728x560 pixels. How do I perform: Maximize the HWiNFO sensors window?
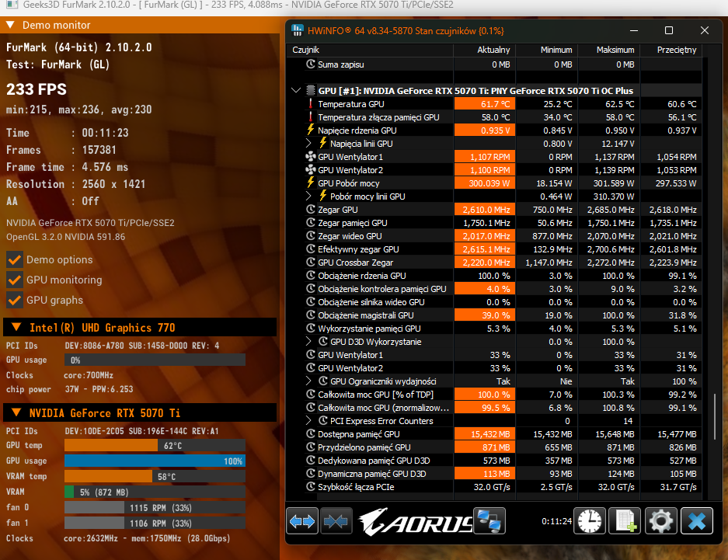tap(669, 30)
